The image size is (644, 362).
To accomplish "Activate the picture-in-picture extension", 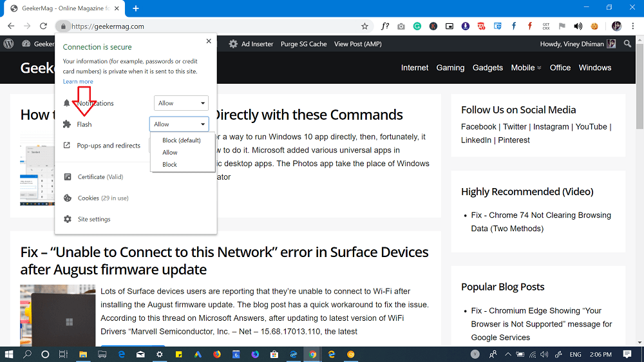I will (x=450, y=26).
